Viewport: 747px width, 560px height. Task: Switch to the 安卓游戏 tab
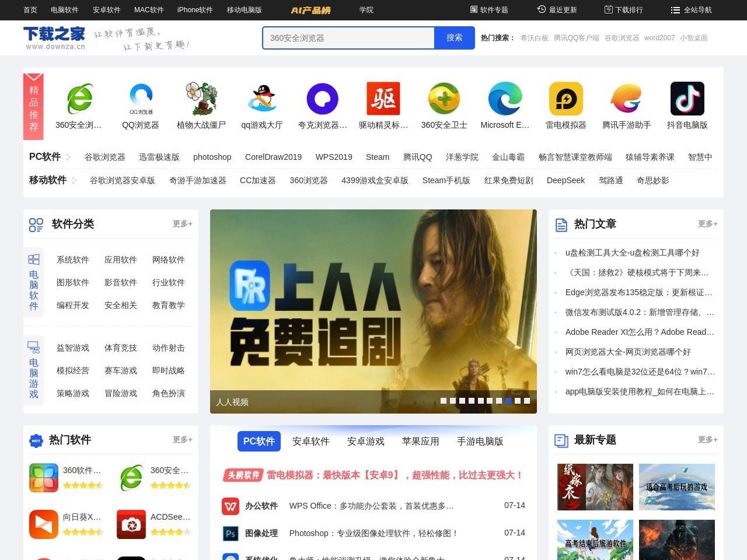365,442
